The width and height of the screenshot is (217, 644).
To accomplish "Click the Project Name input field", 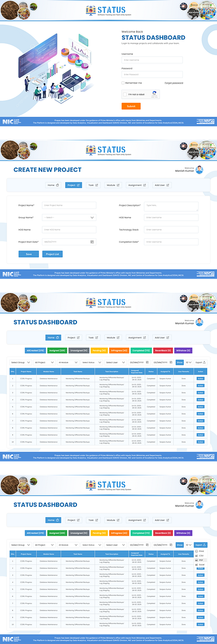I will click(x=69, y=205).
